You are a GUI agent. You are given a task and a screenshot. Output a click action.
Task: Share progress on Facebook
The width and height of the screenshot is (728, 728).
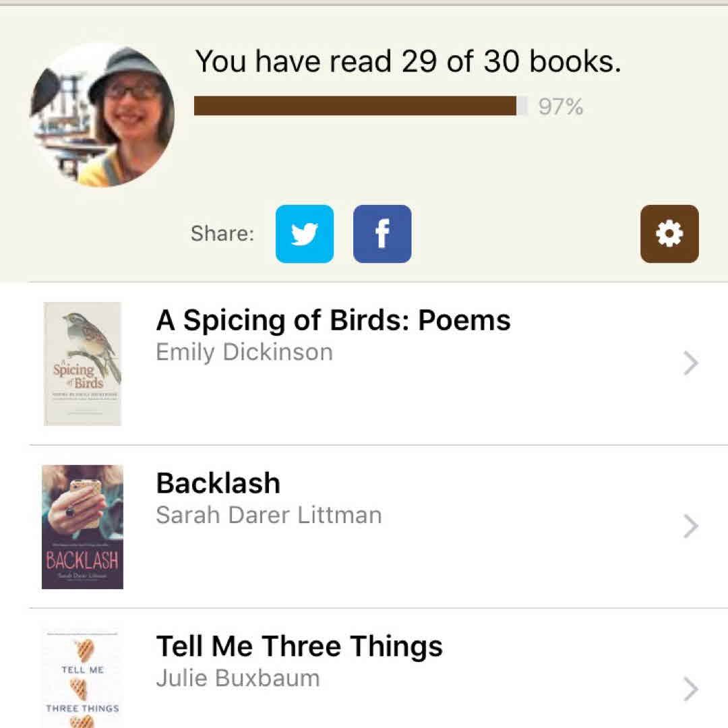pos(382,234)
